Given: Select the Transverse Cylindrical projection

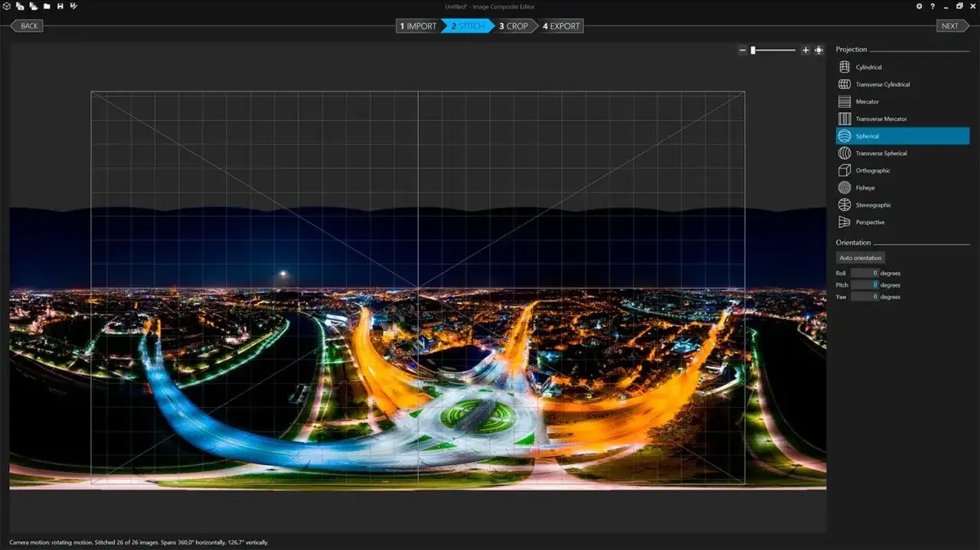Looking at the screenshot, I should [880, 84].
